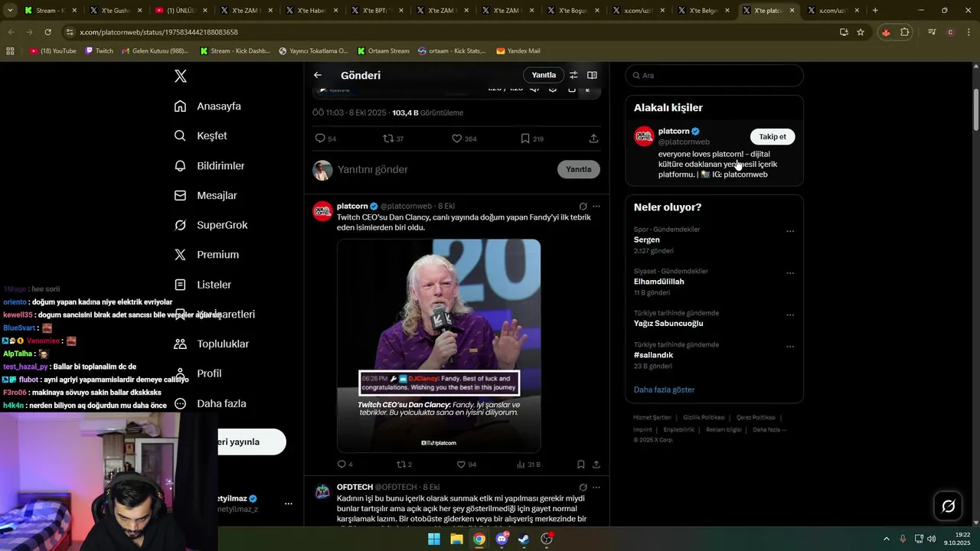
Task: Switch to the X'te Belge tab
Action: (704, 11)
